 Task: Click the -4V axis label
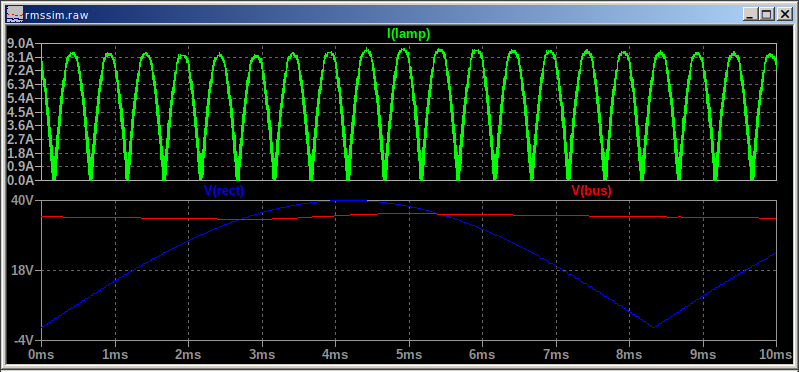tap(23, 340)
